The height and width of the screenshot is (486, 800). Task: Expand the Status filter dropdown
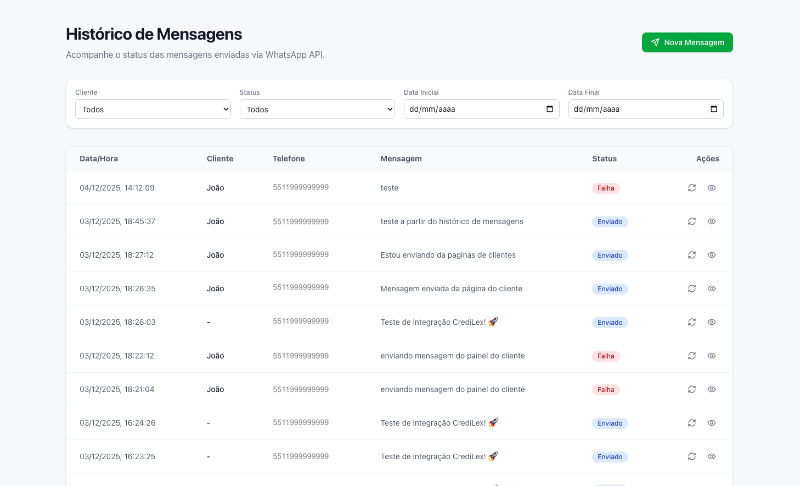317,109
